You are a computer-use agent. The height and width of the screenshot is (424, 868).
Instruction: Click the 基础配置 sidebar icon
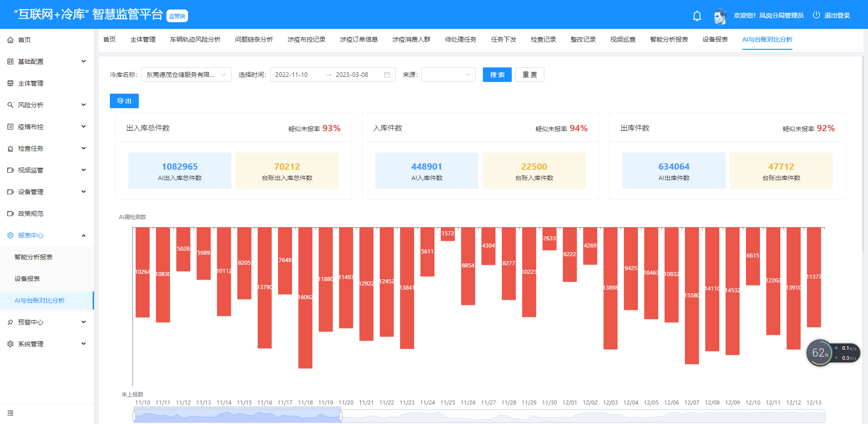(10, 62)
